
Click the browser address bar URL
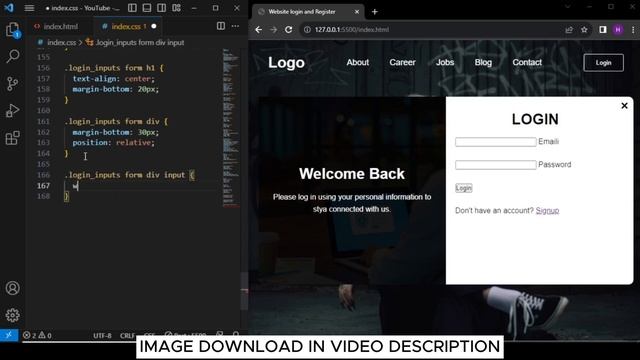click(x=352, y=30)
